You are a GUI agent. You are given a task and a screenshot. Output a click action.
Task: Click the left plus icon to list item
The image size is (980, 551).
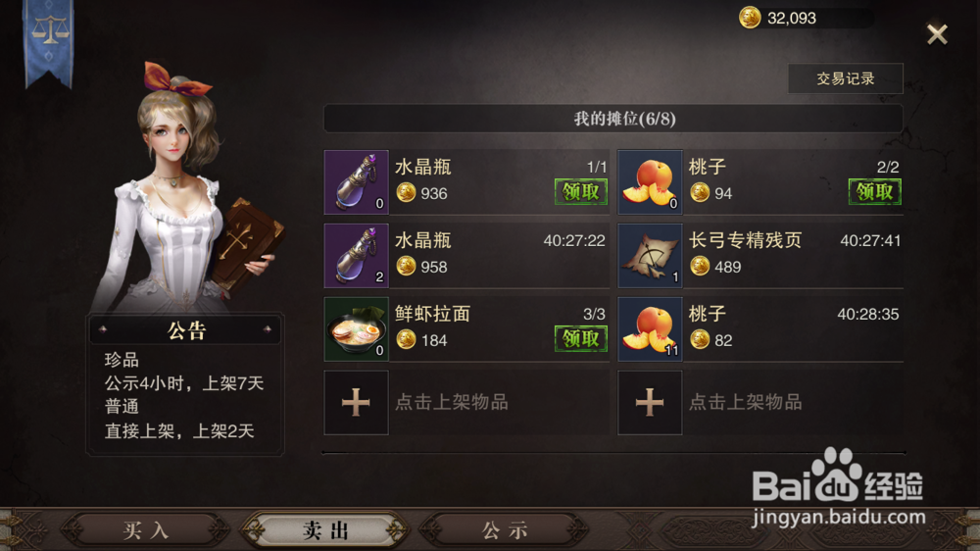[x=357, y=402]
